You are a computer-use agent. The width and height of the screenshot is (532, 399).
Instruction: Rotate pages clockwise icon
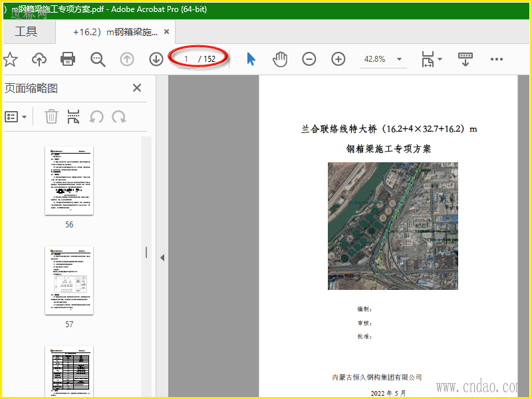(x=119, y=117)
